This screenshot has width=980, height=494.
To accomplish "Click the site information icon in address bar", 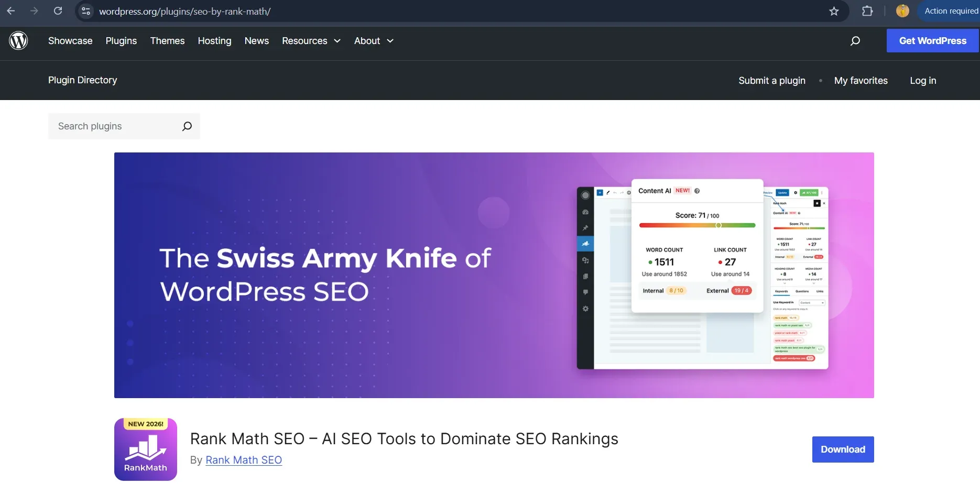I will [x=86, y=11].
